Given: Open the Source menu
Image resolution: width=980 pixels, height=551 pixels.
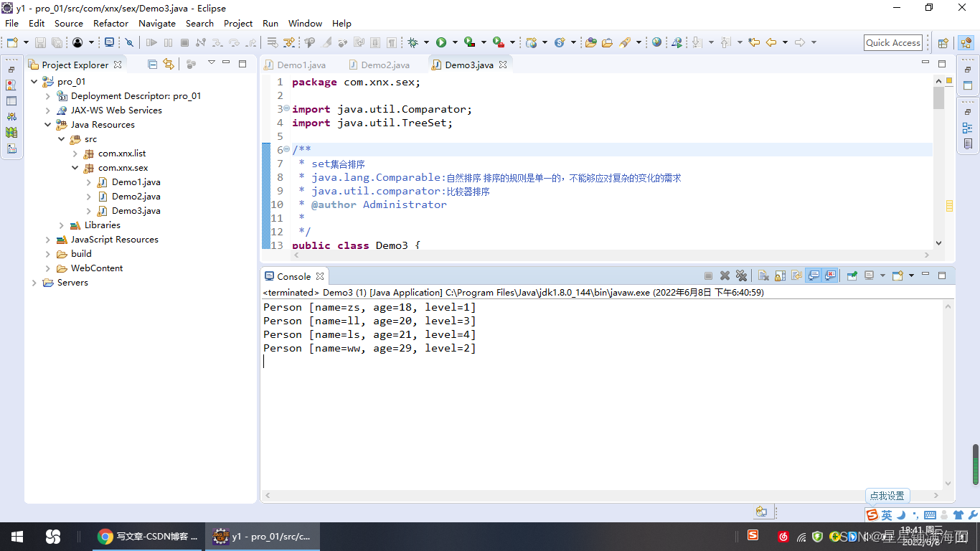Looking at the screenshot, I should pyautogui.click(x=69, y=23).
